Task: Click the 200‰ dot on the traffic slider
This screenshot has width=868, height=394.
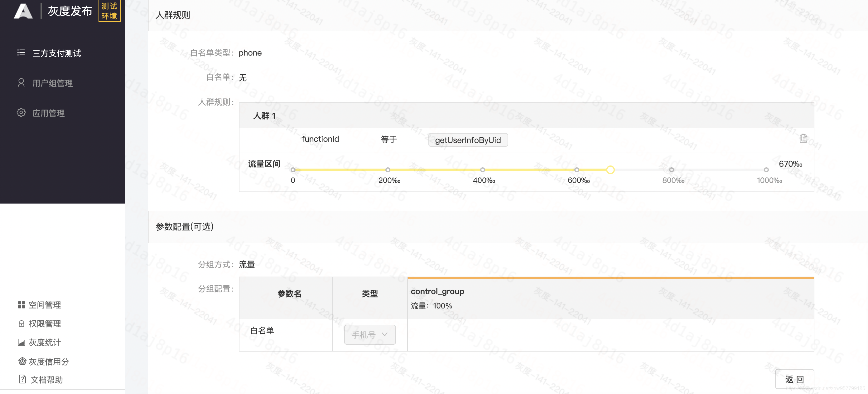Action: click(x=388, y=170)
